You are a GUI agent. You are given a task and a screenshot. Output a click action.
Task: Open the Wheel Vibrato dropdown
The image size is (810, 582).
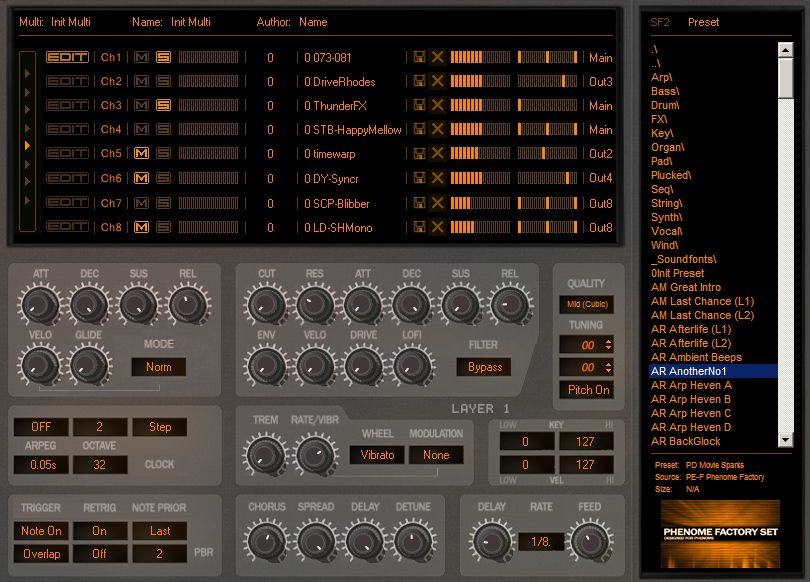[376, 455]
